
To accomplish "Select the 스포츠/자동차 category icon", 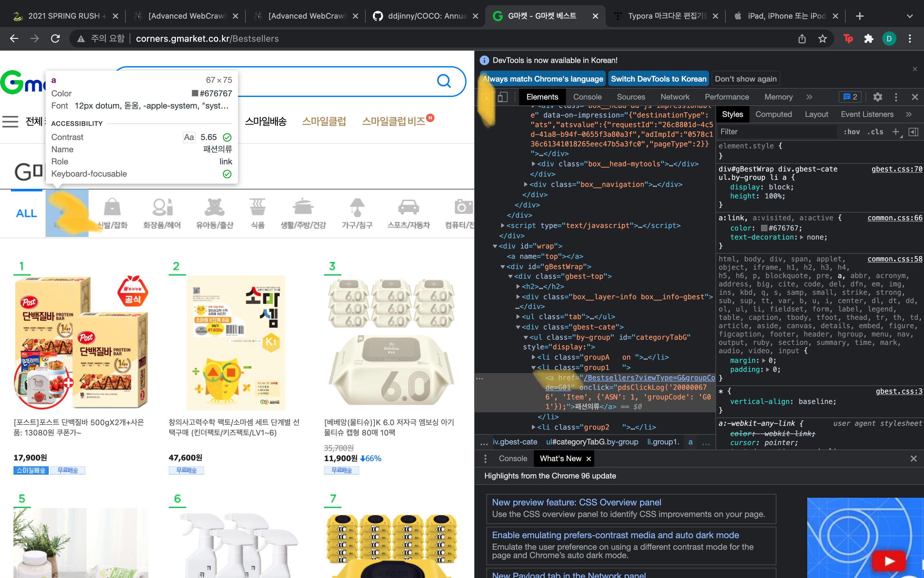I will (x=408, y=213).
